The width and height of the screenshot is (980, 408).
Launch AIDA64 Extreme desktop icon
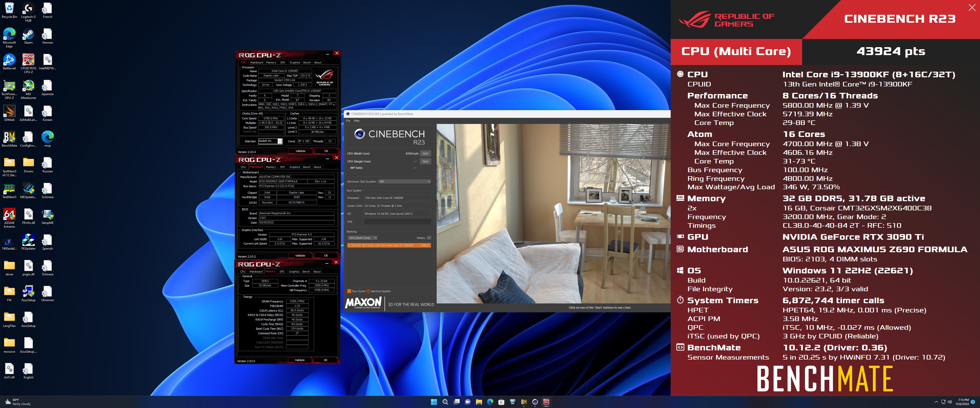point(9,218)
